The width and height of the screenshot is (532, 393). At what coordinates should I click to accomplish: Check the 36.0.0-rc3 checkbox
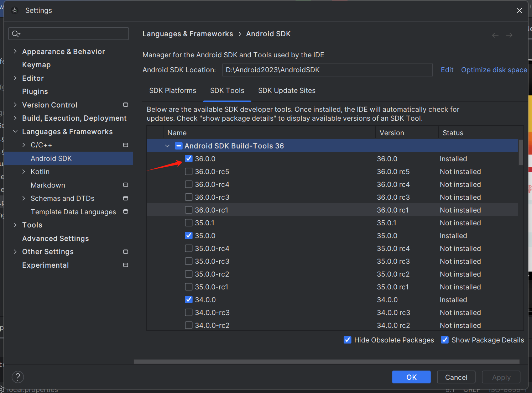189,197
